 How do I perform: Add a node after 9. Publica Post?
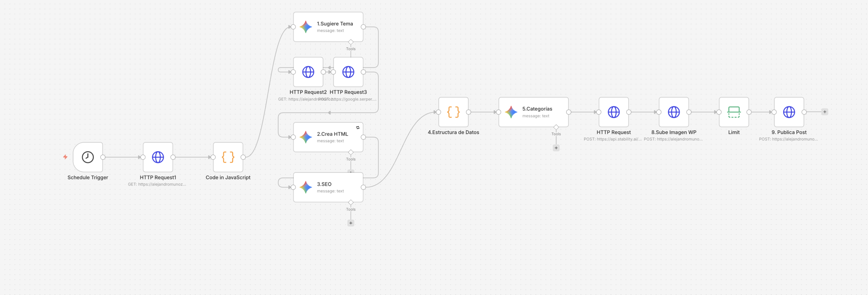pyautogui.click(x=825, y=112)
